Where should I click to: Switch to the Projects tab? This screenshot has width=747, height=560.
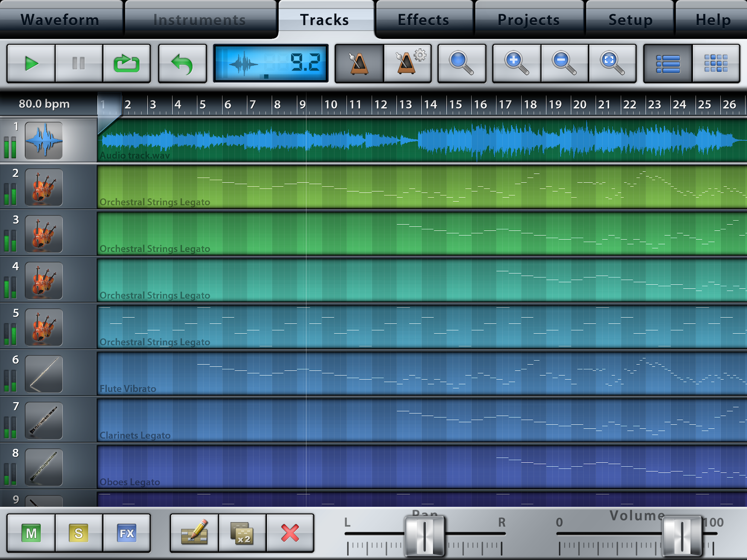coord(529,20)
